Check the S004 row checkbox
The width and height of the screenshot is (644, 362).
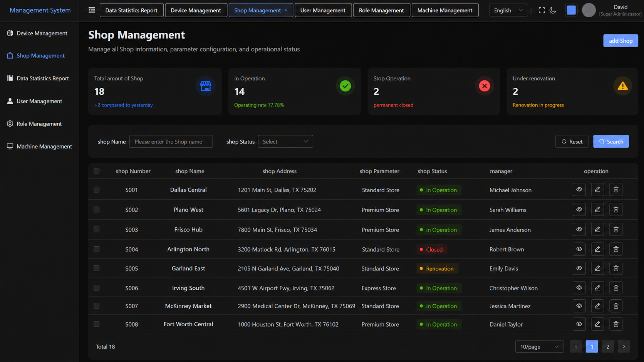(x=96, y=249)
